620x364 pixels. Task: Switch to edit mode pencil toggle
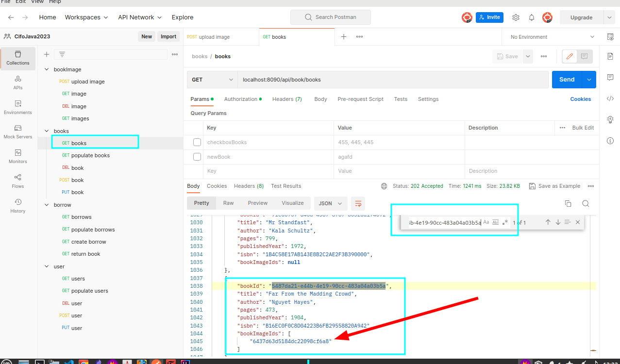pos(570,56)
